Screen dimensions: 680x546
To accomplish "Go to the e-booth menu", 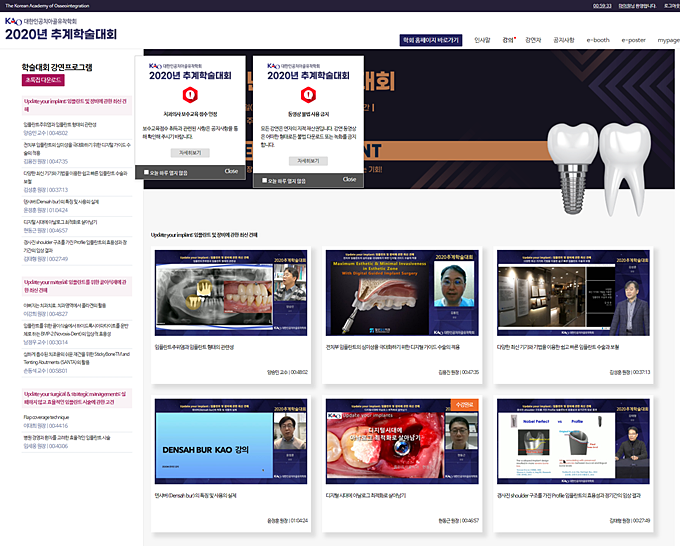I will pyautogui.click(x=598, y=40).
